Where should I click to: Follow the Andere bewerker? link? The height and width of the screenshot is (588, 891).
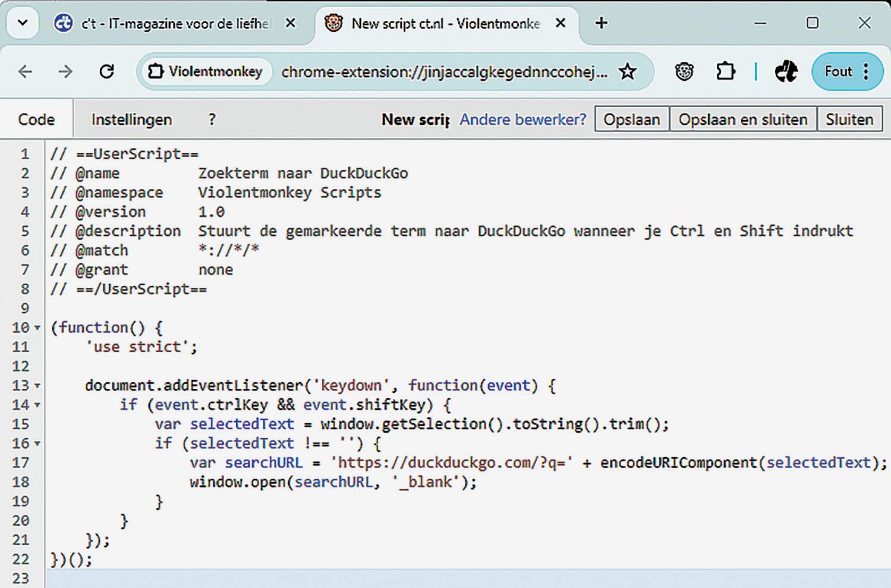click(522, 120)
